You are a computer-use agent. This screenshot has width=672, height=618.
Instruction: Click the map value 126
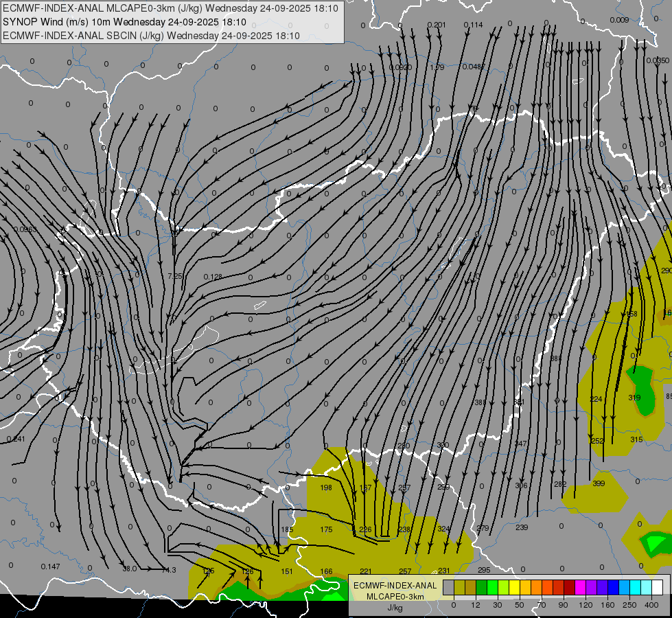tap(247, 572)
